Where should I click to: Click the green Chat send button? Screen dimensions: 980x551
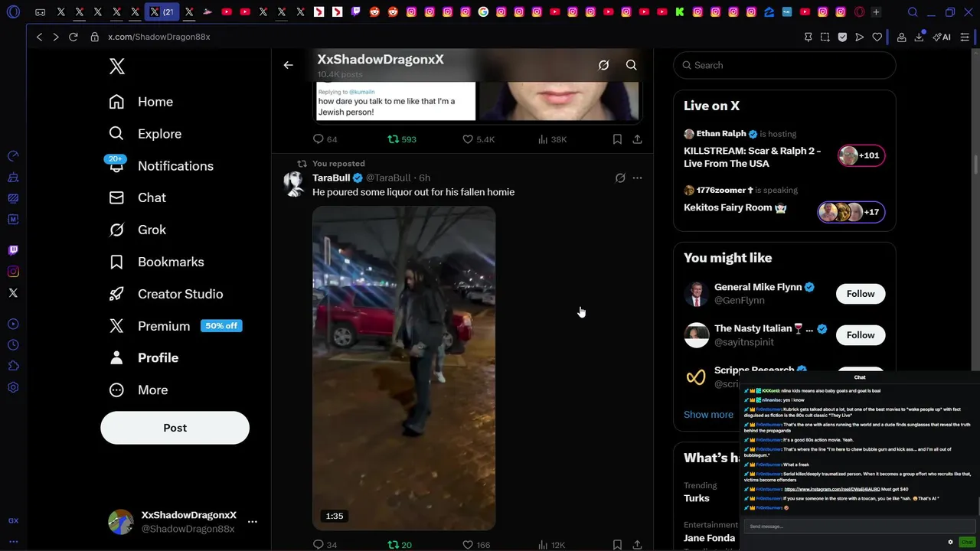click(x=966, y=542)
